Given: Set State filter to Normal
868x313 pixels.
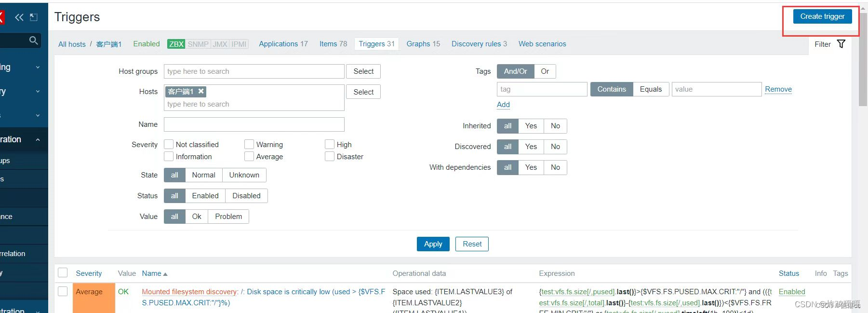Looking at the screenshot, I should tap(203, 175).
